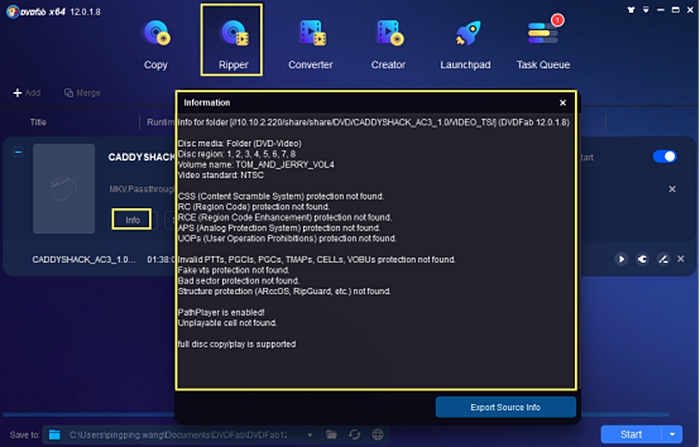Image resolution: width=700 pixels, height=447 pixels.
Task: Click the Merge button
Action: 83,93
